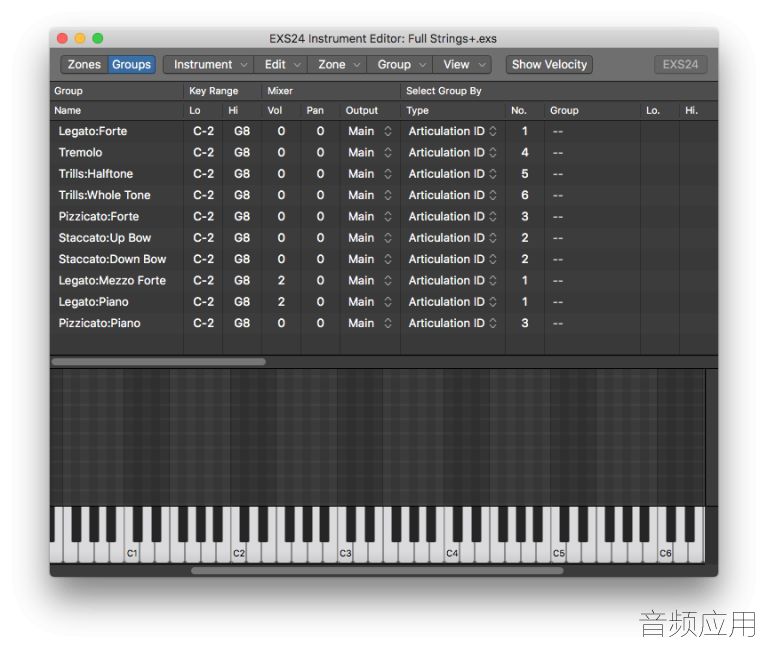Zoom the window with green button
The height and width of the screenshot is (648, 768).
pos(98,38)
